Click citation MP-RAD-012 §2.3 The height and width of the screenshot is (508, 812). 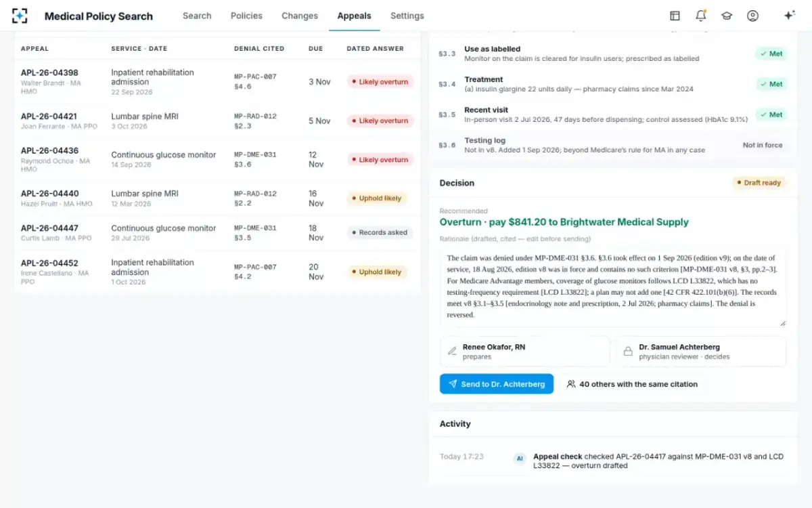(x=255, y=121)
